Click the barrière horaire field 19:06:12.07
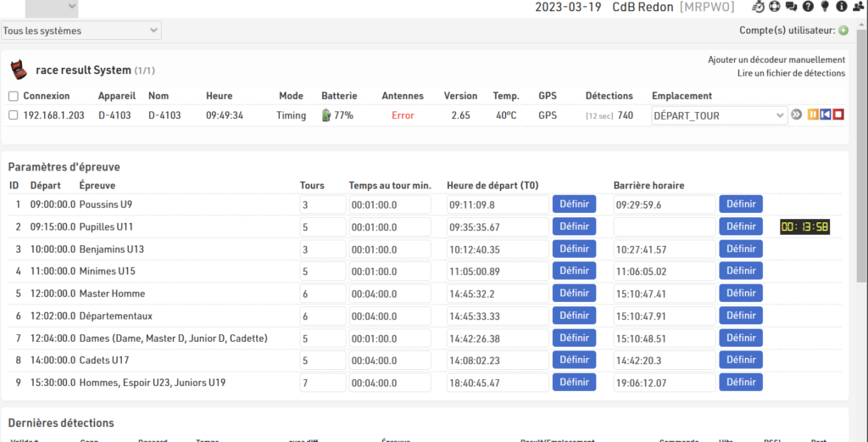This screenshot has height=442, width=868. click(665, 383)
